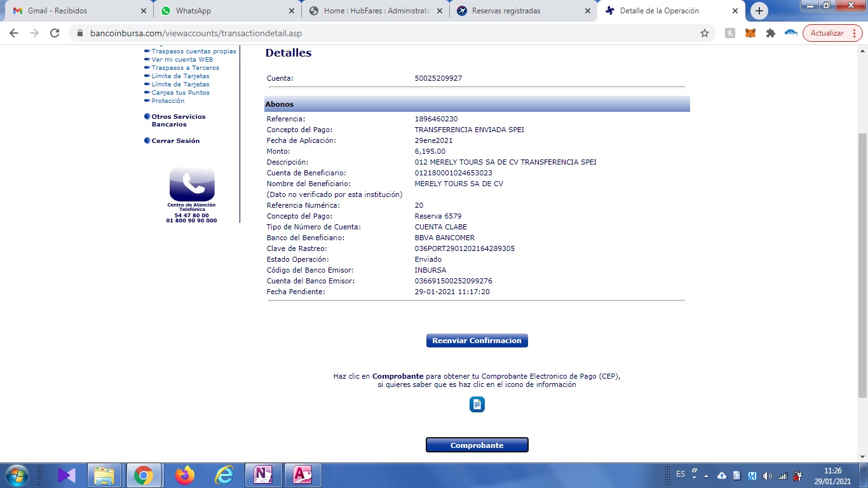
Task: Open the Windows Start menu
Action: [17, 475]
